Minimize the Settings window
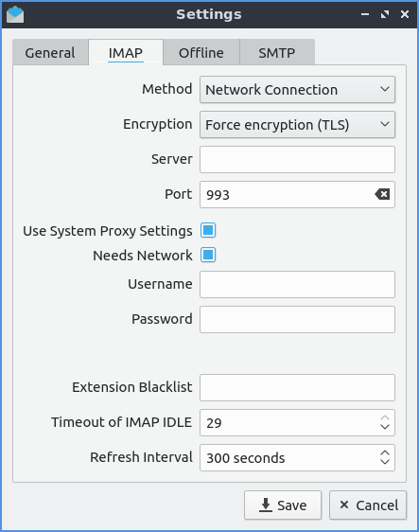This screenshot has height=532, width=419. pyautogui.click(x=365, y=14)
